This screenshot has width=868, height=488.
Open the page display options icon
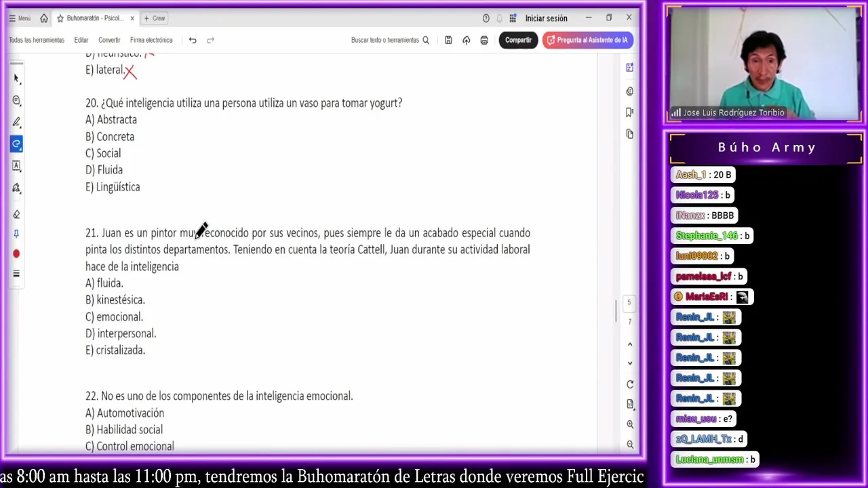(629, 404)
